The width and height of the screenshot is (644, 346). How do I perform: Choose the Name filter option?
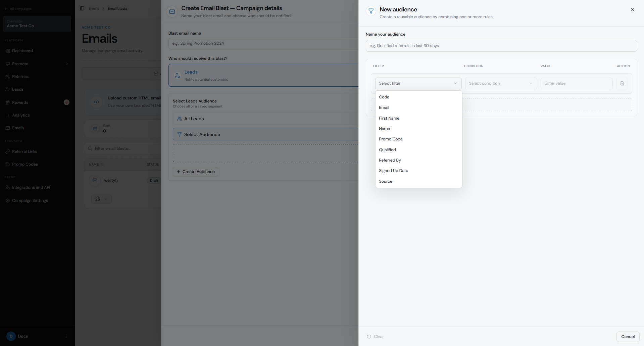(x=418, y=129)
